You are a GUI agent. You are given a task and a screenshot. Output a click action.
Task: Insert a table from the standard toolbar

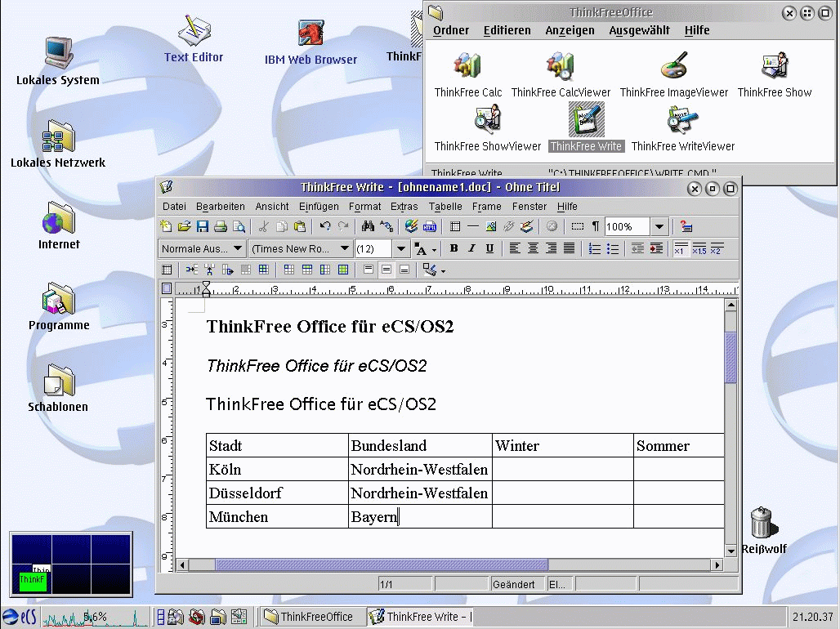tap(455, 226)
